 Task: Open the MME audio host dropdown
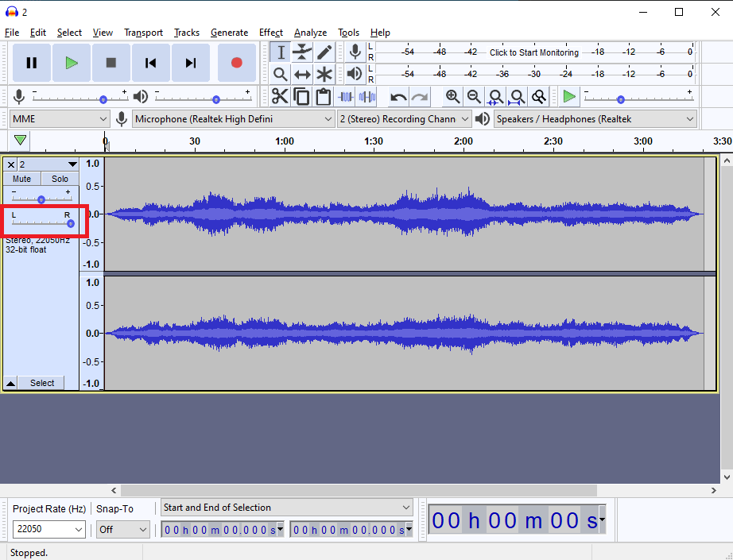coord(60,119)
